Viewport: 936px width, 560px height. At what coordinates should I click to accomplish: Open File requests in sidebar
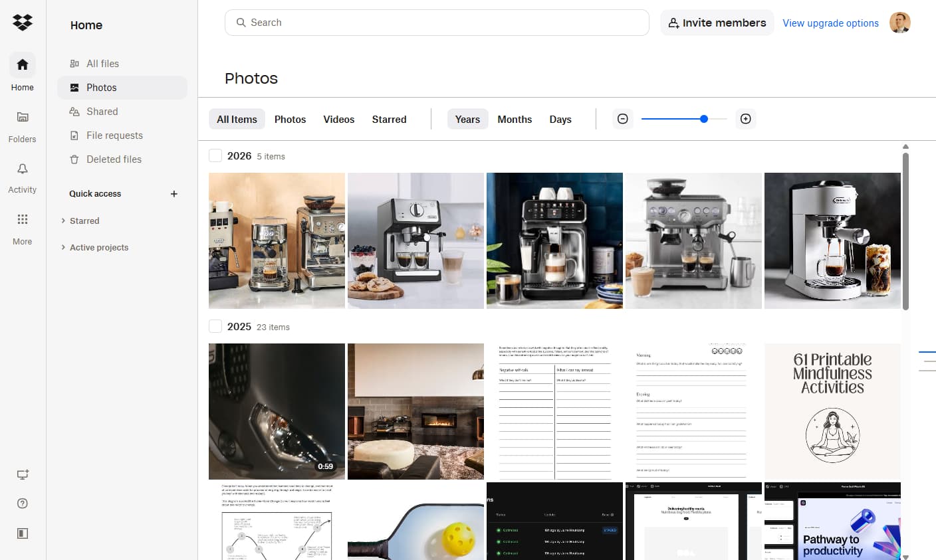[x=122, y=136]
